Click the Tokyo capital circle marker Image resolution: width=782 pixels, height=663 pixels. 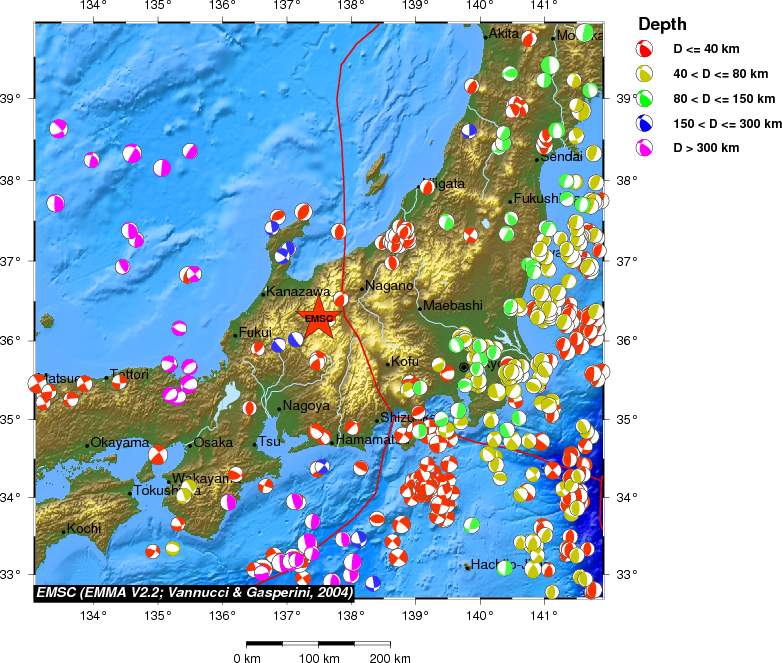[x=463, y=367]
